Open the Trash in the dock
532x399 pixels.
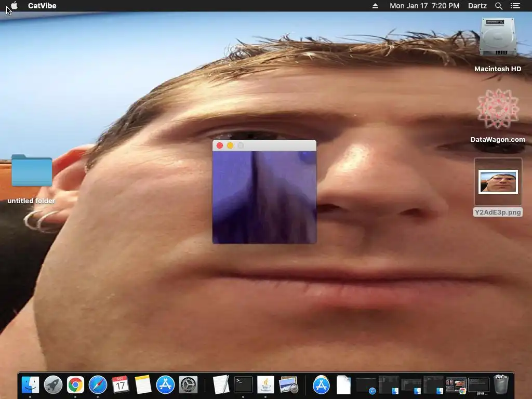tap(501, 384)
